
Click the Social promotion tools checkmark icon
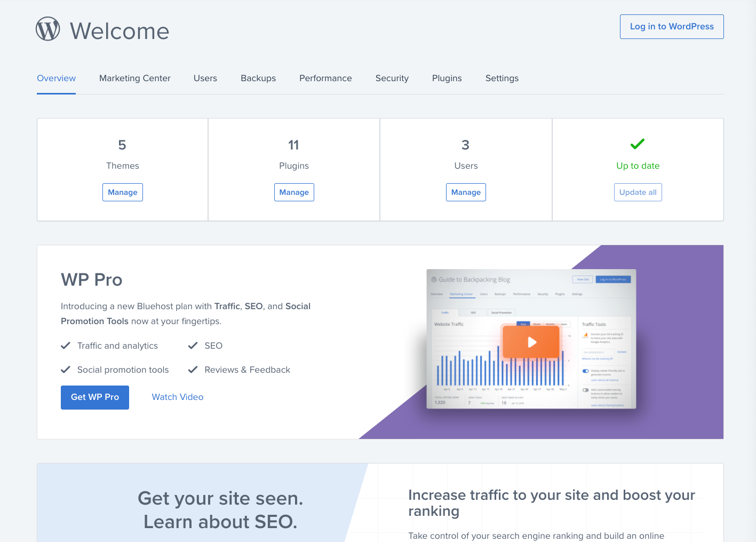(x=66, y=370)
